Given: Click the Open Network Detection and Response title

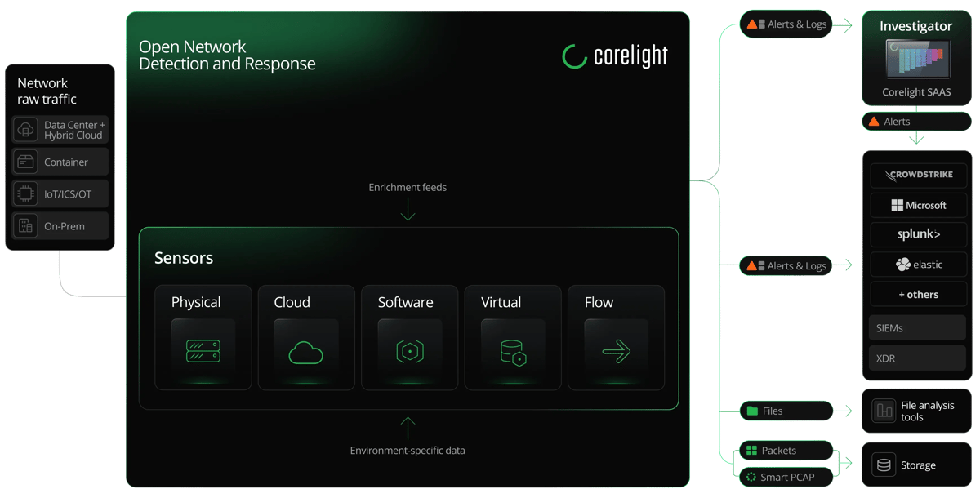Looking at the screenshot, I should click(227, 56).
